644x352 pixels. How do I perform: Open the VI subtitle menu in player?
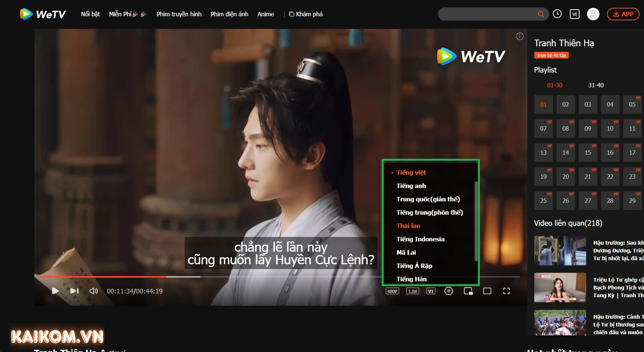click(x=431, y=291)
